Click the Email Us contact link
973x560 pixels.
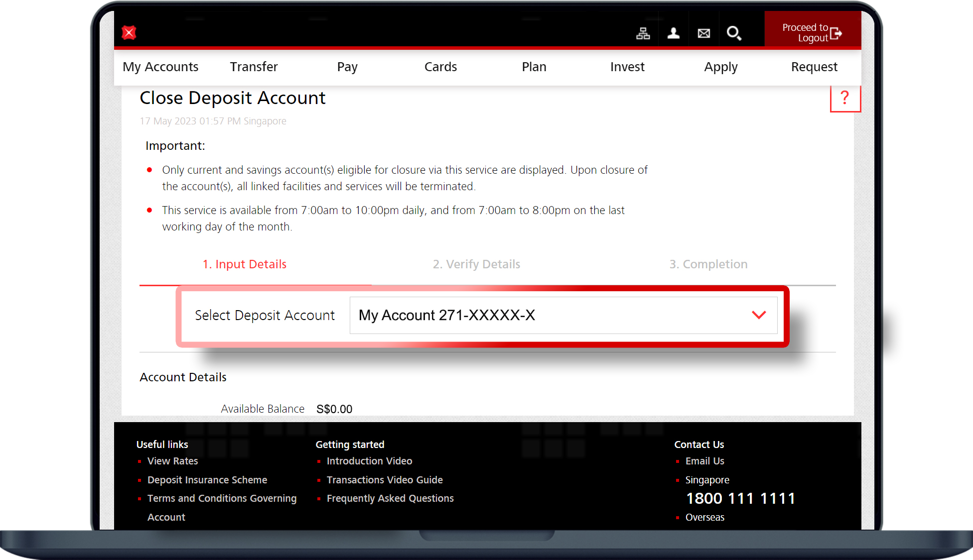[x=704, y=461]
